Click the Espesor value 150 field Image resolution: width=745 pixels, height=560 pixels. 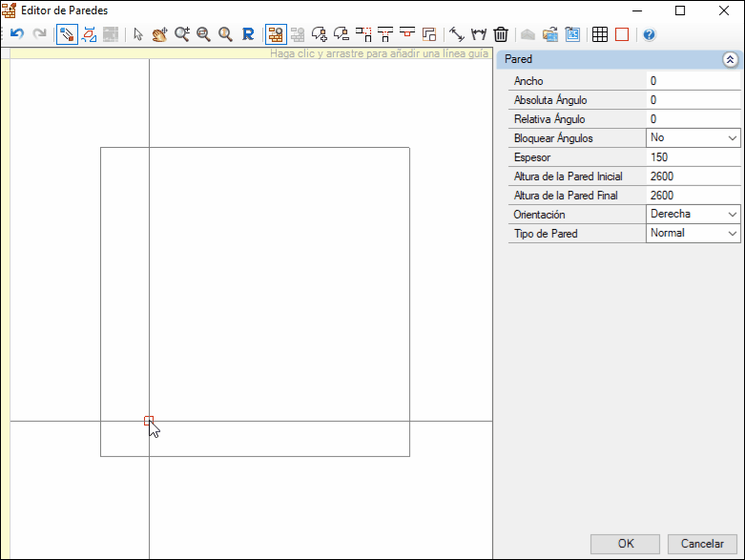pyautogui.click(x=693, y=157)
